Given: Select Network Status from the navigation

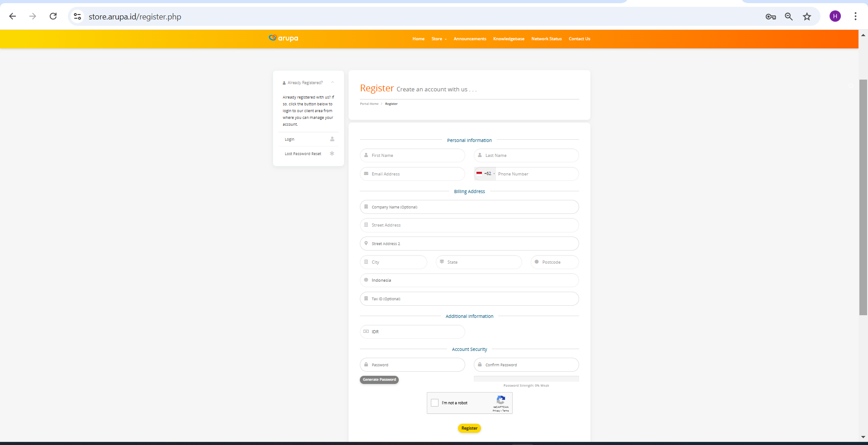Looking at the screenshot, I should [546, 39].
